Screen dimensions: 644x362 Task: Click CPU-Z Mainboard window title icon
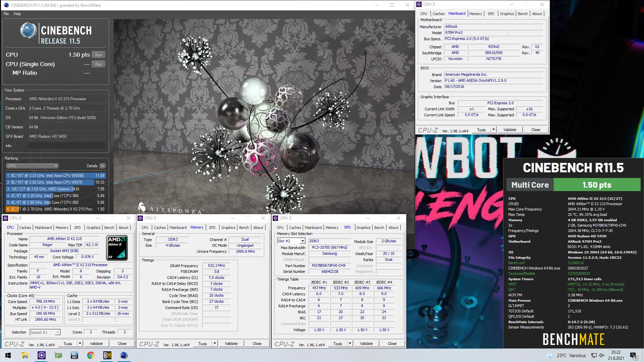(x=419, y=4)
